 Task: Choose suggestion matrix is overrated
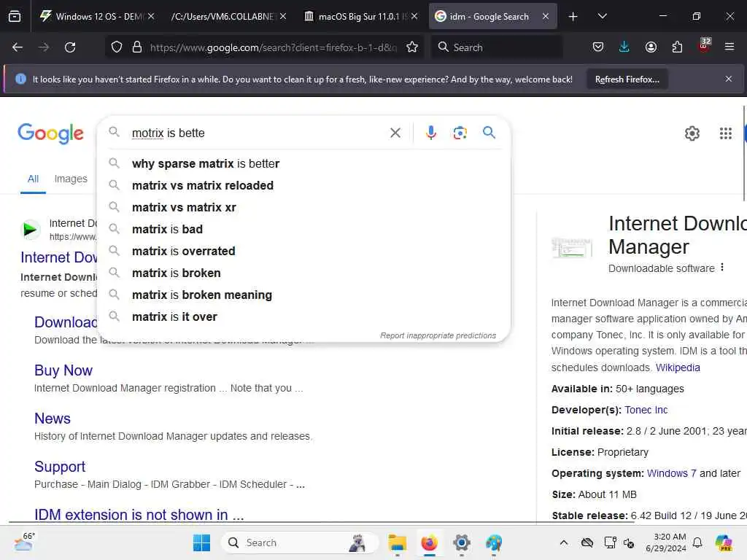(x=303, y=251)
